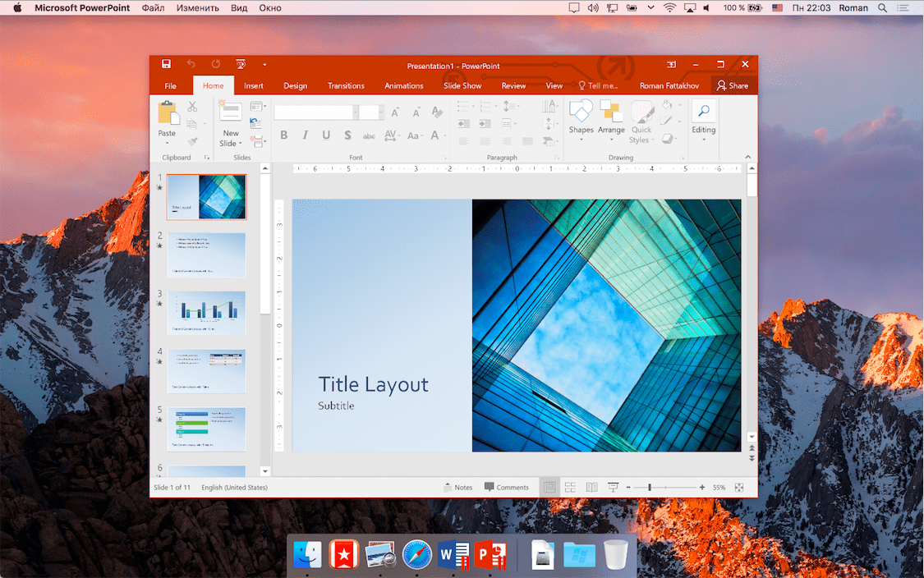The width and height of the screenshot is (924, 578).
Task: Open the Arrange menu
Action: click(x=611, y=120)
